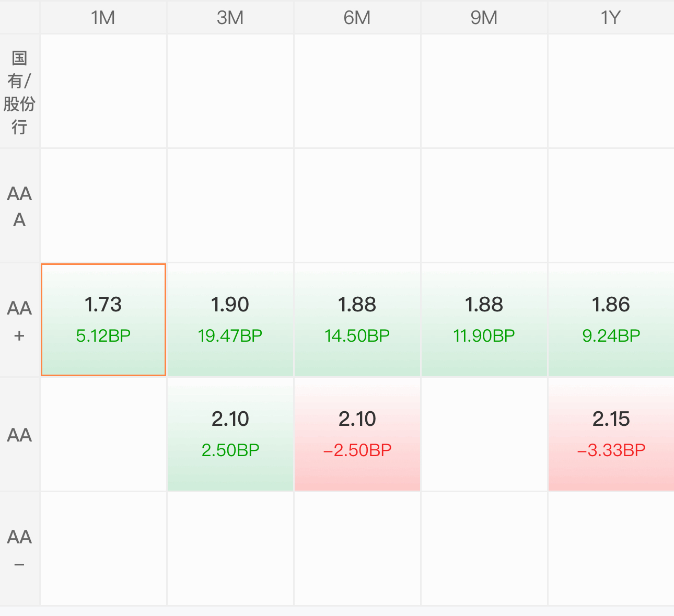Select the AA+ 1M cell showing 1.73
Viewport: 674px width, 616px height.
tap(103, 319)
